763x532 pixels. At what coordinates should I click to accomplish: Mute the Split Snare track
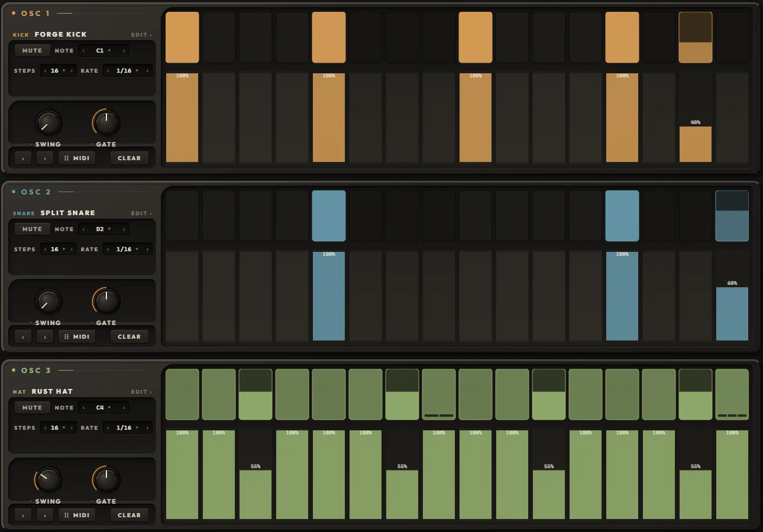(33, 229)
